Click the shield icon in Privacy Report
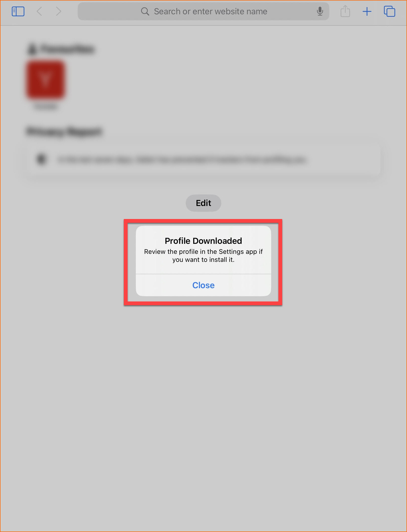Screen dimensions: 407x532 [41, 159]
